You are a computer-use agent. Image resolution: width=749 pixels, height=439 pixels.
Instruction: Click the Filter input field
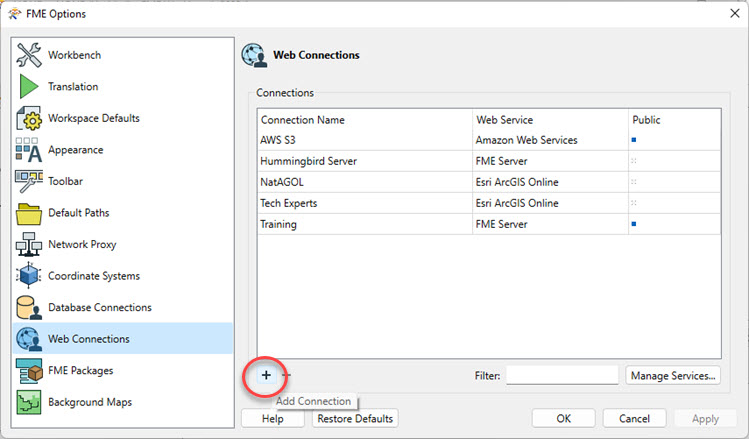(562, 375)
